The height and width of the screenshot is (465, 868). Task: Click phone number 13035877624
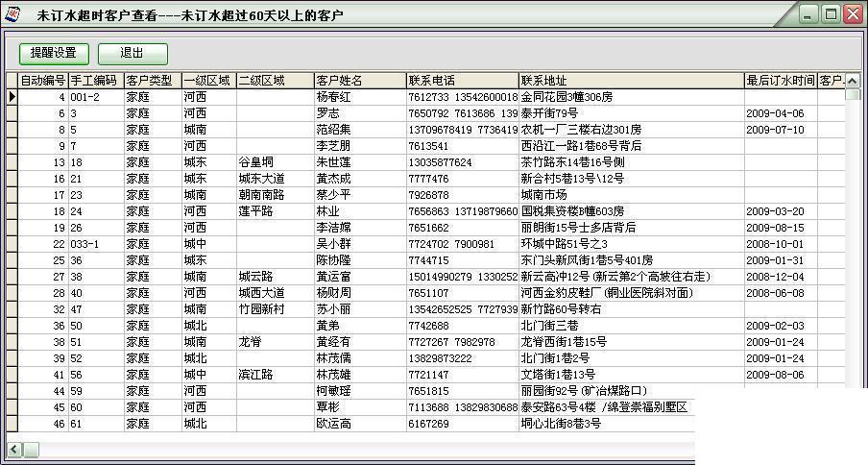tap(440, 162)
